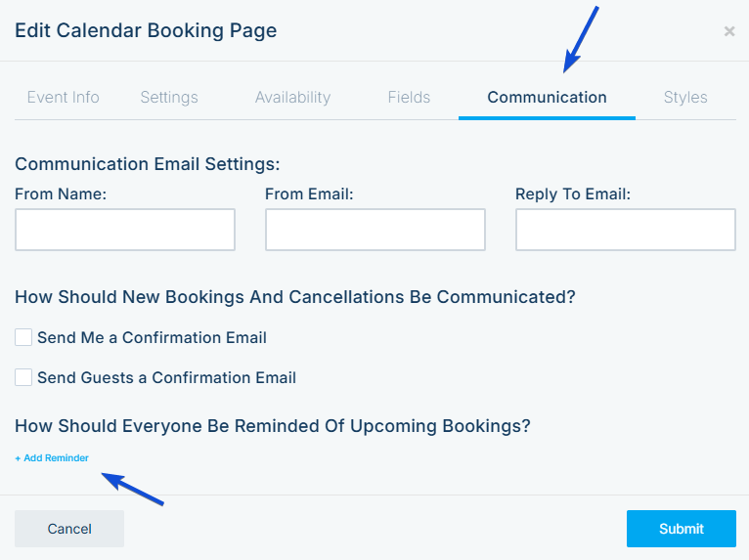This screenshot has width=749, height=560.
Task: Click the 'Send Guests a Confirmation Email' label text
Action: [x=166, y=377]
